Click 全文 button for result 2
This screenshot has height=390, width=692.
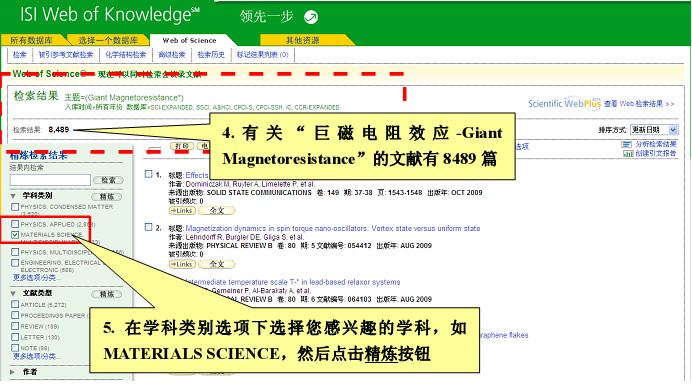pyautogui.click(x=217, y=264)
